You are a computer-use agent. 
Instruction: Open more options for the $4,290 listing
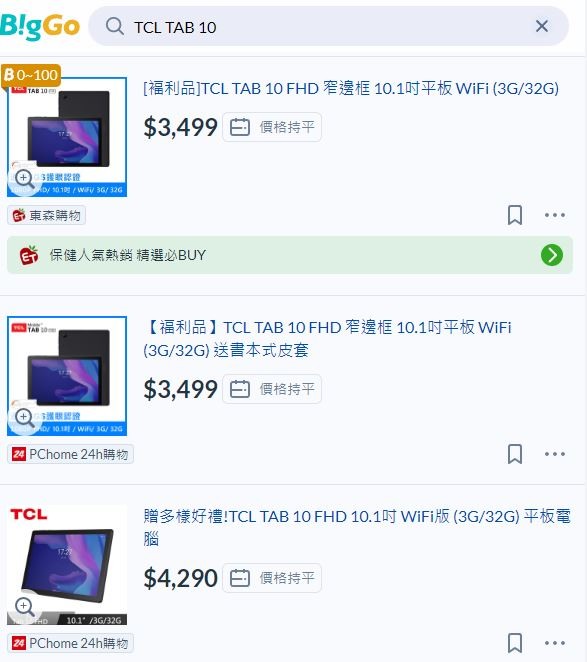(x=554, y=643)
